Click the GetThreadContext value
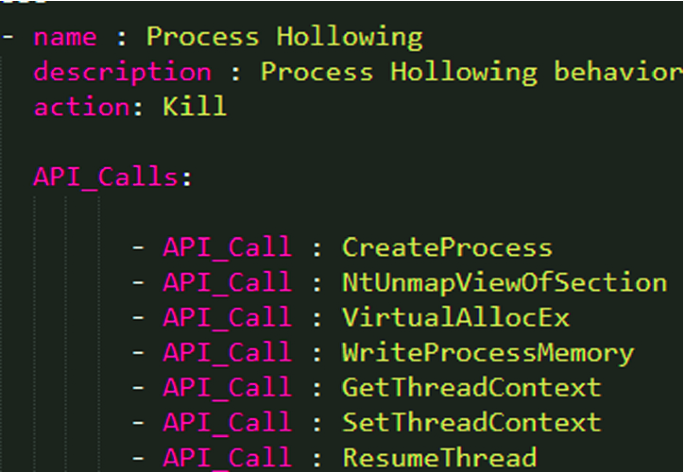 471,388
